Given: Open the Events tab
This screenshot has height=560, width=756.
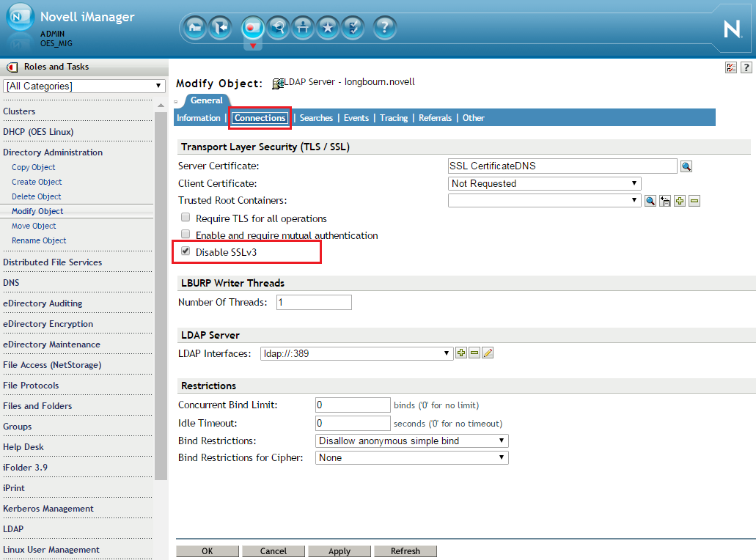Looking at the screenshot, I should coord(356,118).
